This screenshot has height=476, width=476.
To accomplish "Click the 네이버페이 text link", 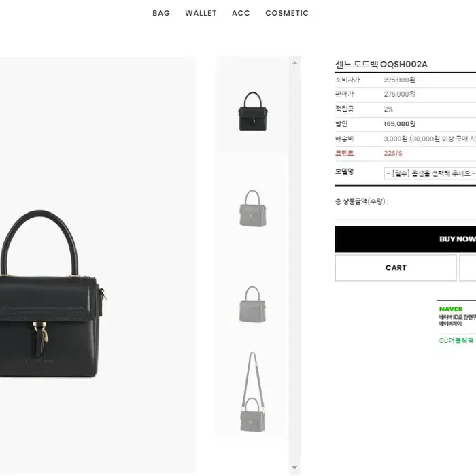I will (x=450, y=324).
